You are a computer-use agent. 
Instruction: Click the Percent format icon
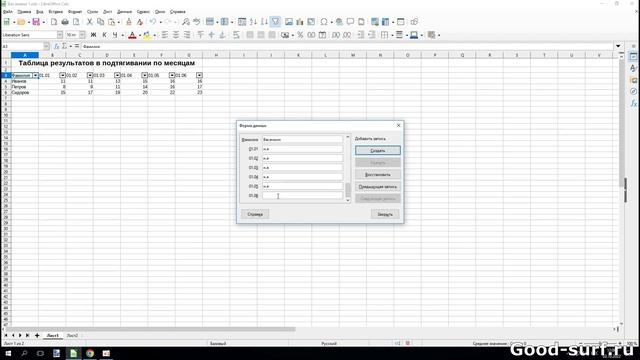pyautogui.click(x=300, y=35)
